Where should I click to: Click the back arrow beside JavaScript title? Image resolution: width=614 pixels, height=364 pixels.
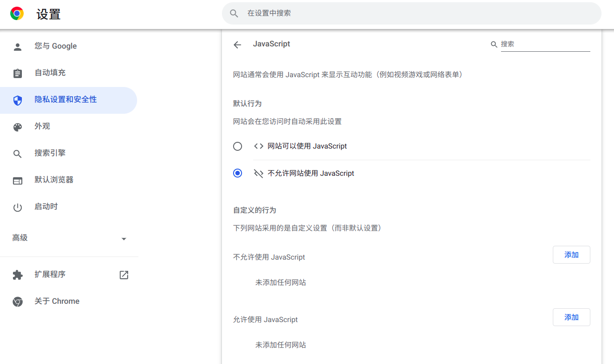(237, 45)
